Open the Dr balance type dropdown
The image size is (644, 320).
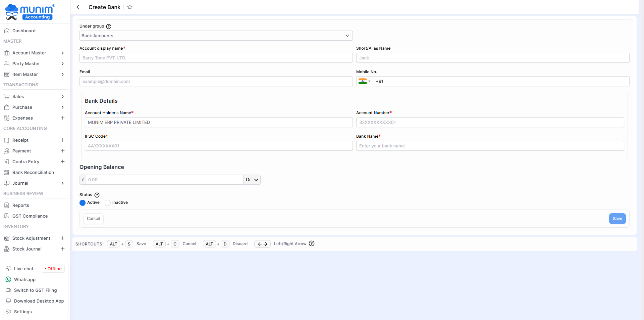click(x=252, y=180)
